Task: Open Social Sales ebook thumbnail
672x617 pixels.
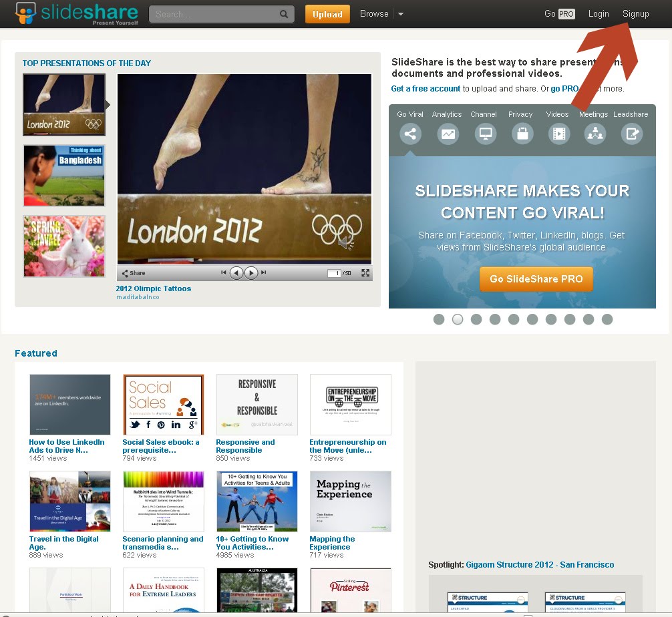Action: pos(163,405)
